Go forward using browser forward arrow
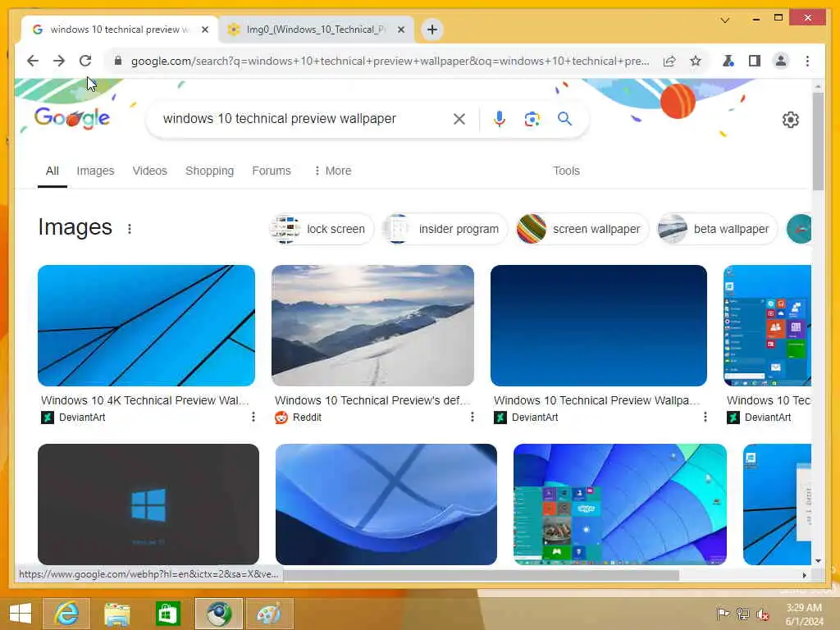The width and height of the screenshot is (840, 630). click(x=59, y=61)
